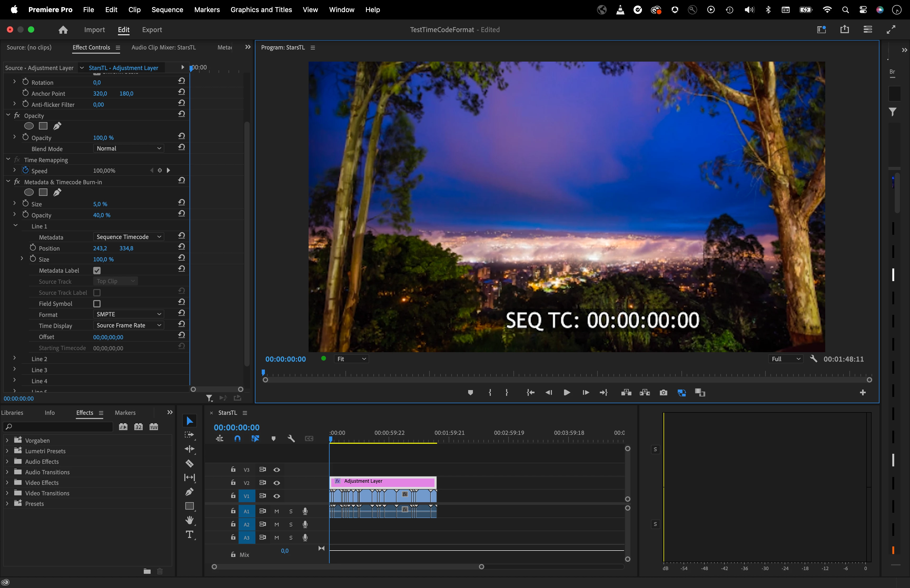The image size is (910, 588).
Task: Open the Sequence menu
Action: coord(167,9)
